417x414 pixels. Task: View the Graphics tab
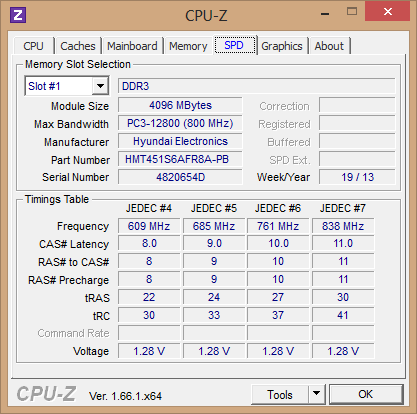pos(282,46)
